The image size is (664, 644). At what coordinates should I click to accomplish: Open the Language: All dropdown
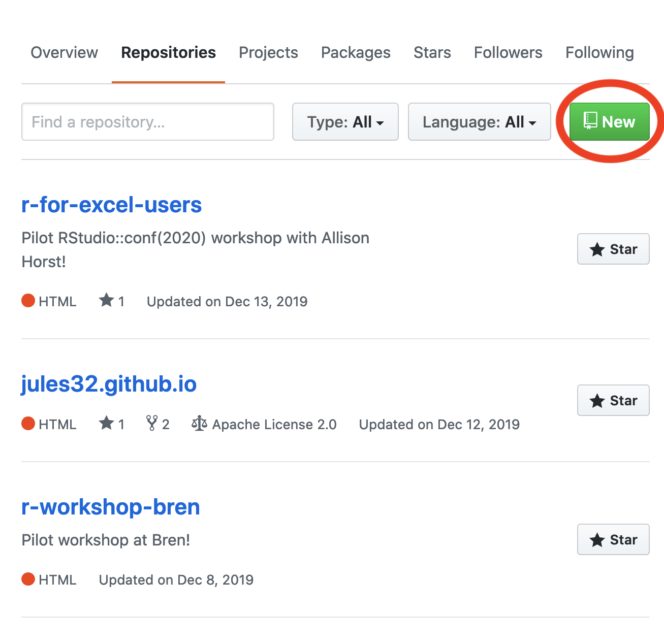point(480,122)
